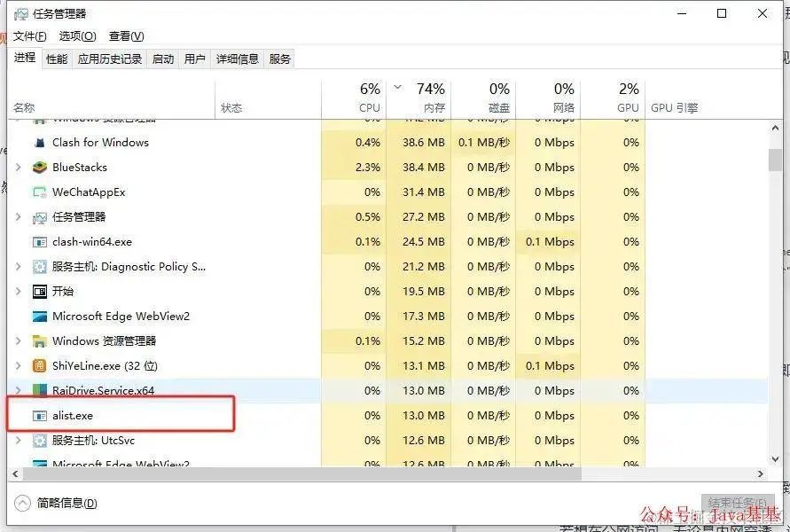Sort by the 内存 column header
Image resolution: width=790 pixels, height=532 pixels.
pyautogui.click(x=418, y=100)
